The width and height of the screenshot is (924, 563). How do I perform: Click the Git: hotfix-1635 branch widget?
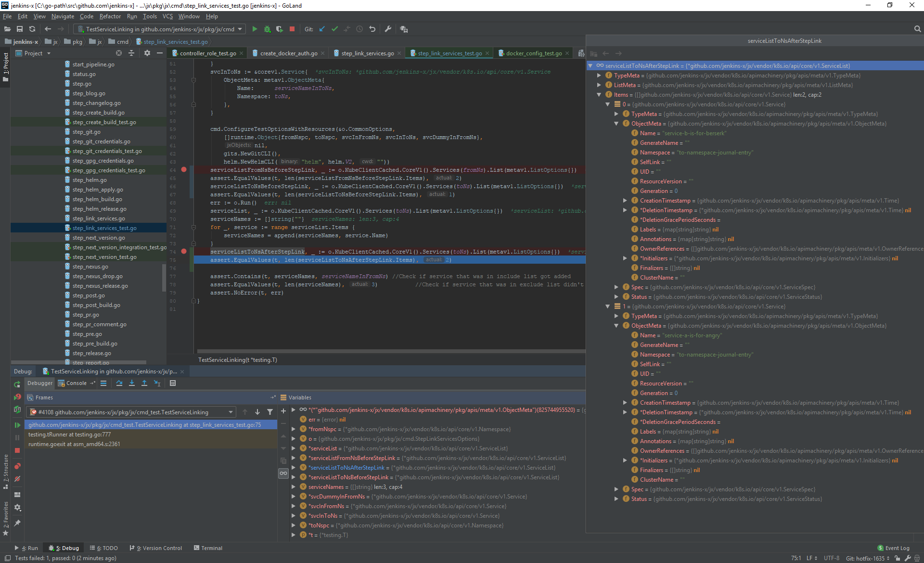pyautogui.click(x=868, y=558)
